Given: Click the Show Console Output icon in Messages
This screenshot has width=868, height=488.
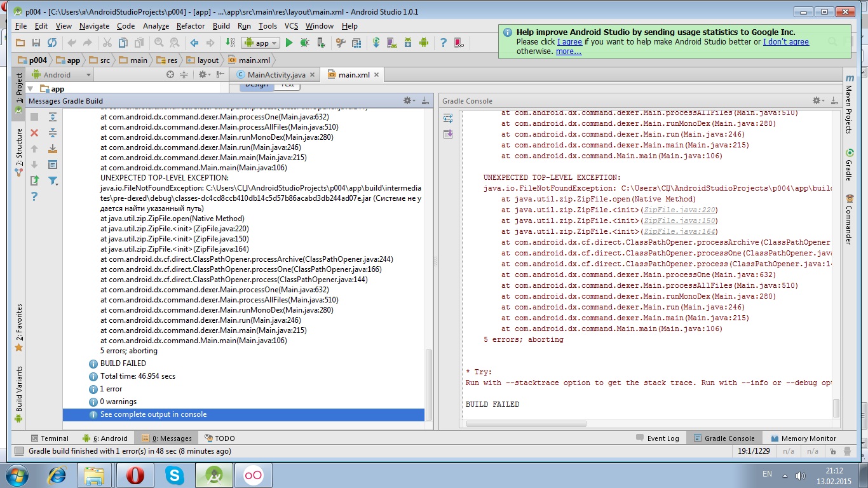Looking at the screenshot, I should pos(53,165).
